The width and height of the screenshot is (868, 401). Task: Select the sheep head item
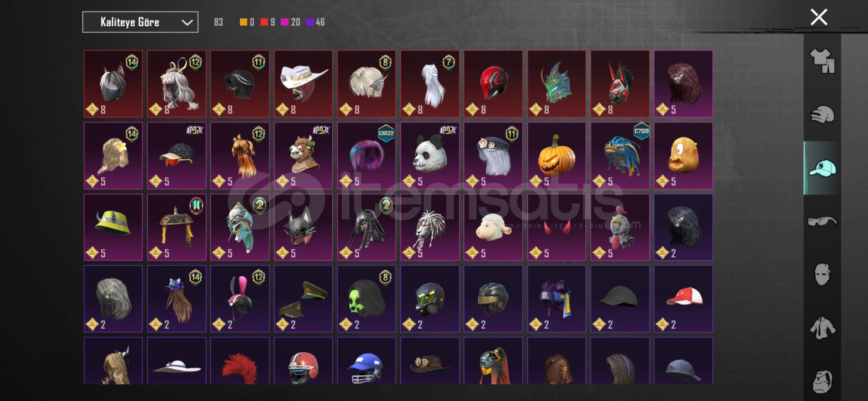tap(493, 227)
